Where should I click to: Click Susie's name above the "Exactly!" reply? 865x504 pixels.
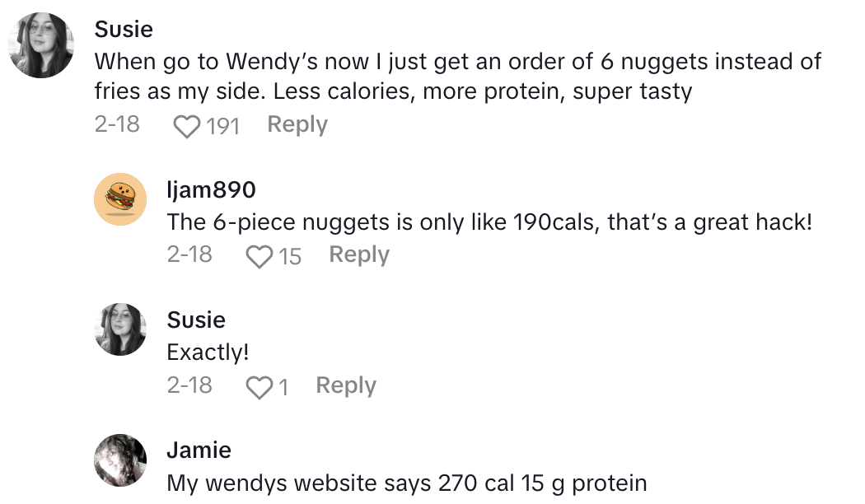[x=196, y=320]
